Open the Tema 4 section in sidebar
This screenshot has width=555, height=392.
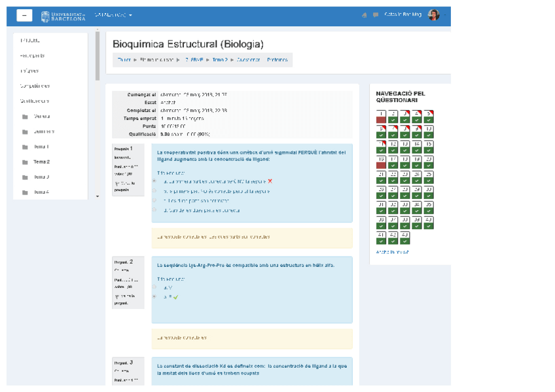(41, 192)
